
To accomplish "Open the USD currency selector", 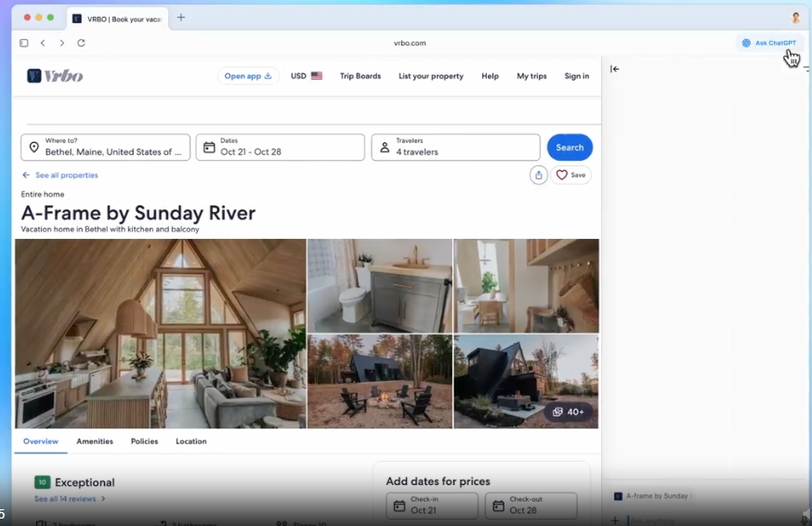I will [306, 76].
